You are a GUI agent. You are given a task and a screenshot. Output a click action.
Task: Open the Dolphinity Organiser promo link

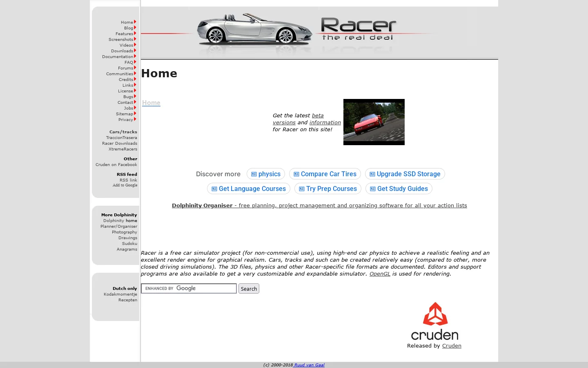pos(319,206)
